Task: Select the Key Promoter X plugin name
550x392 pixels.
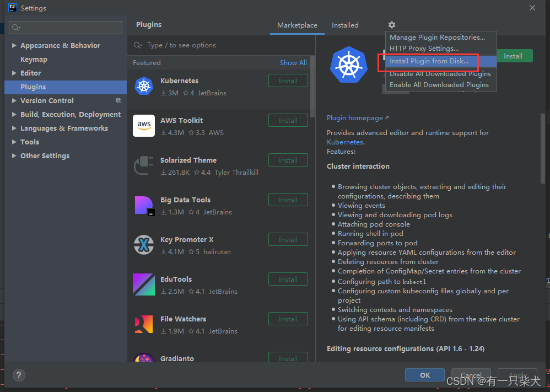Action: [x=187, y=239]
